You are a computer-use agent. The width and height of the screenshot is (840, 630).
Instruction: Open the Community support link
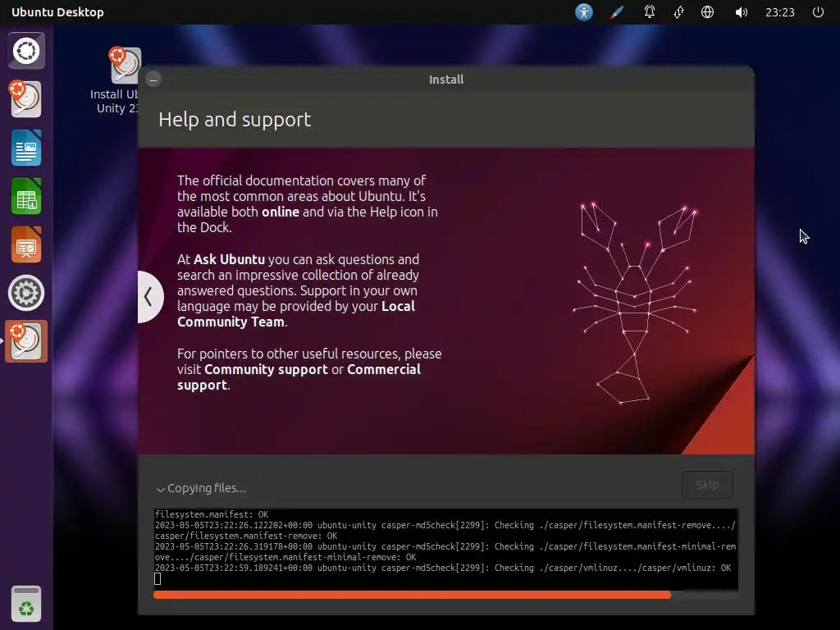click(266, 370)
